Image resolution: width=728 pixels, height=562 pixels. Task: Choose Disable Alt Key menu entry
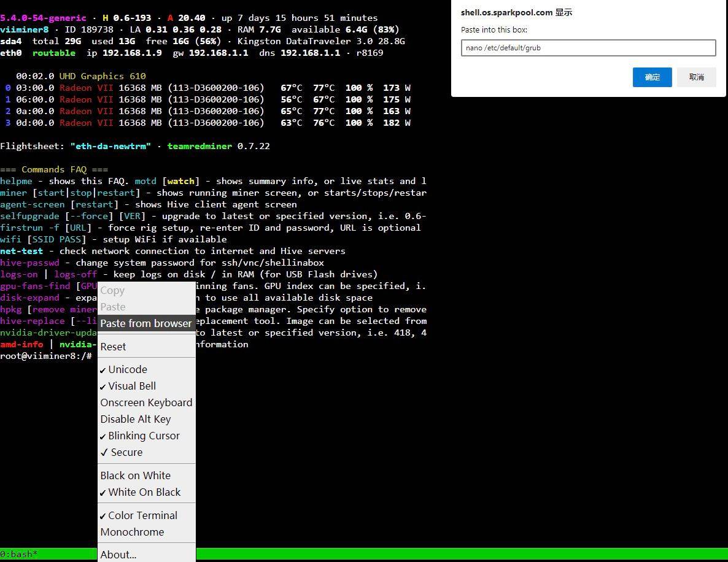(x=136, y=419)
